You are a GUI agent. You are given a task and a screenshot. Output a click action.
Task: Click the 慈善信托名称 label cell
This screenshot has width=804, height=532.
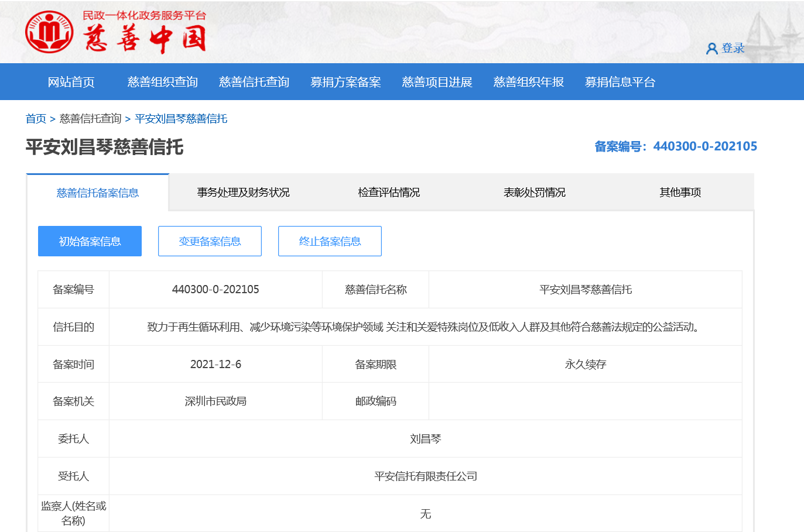pyautogui.click(x=375, y=289)
